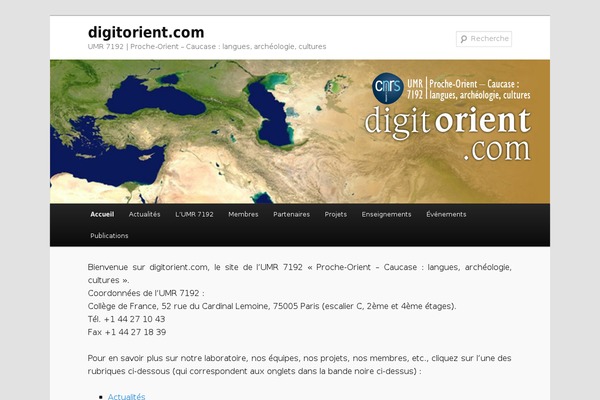Follow the blue Actualités list link
Image resolution: width=600 pixels, height=400 pixels.
127,397
